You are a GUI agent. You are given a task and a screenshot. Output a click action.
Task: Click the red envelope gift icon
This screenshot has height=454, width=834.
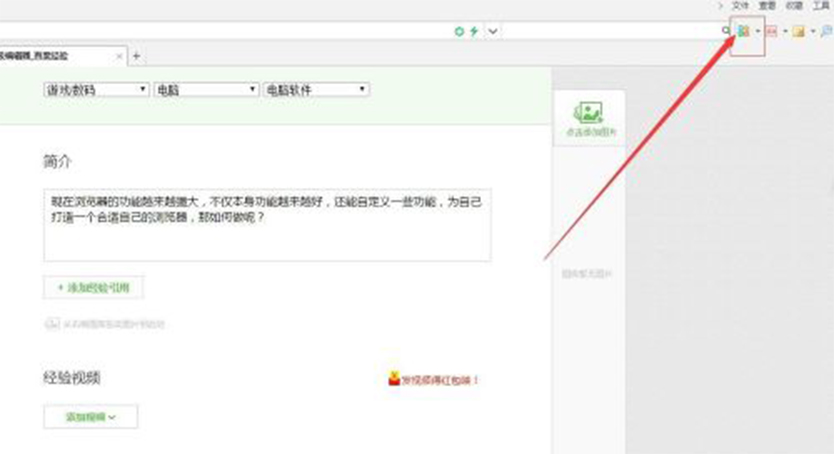(394, 379)
